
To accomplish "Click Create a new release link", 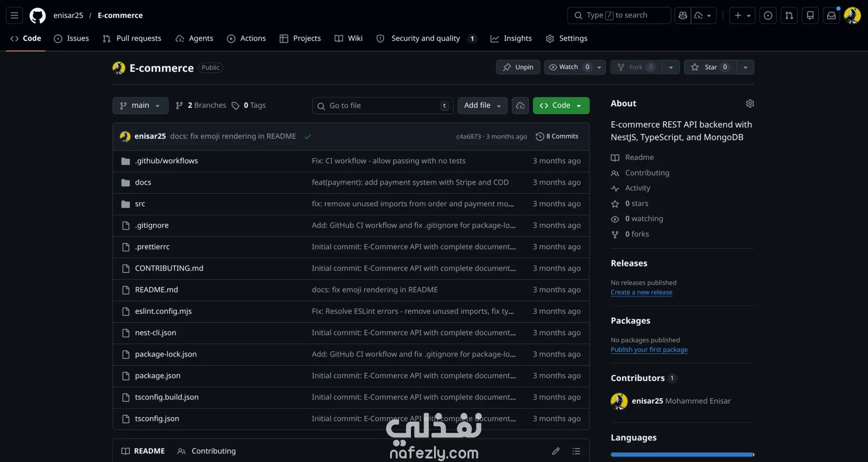I will [x=642, y=292].
